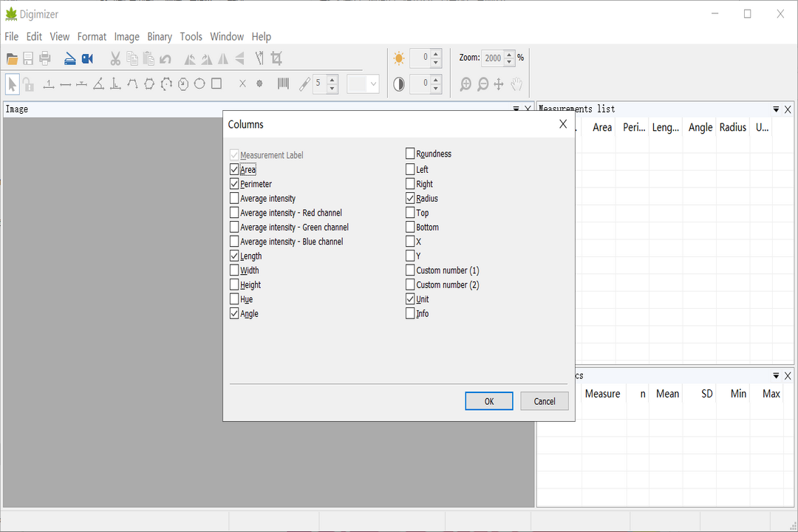The width and height of the screenshot is (798, 532).
Task: Select the rectangle tool icon
Action: click(216, 84)
